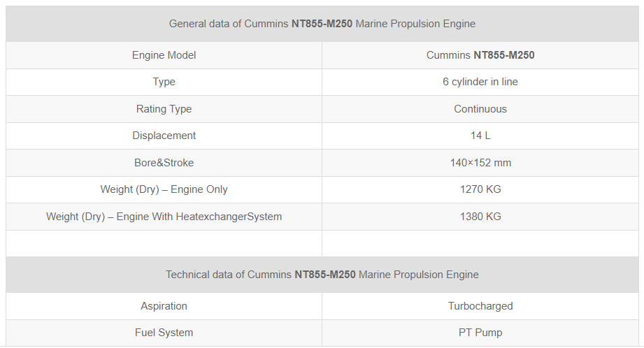Click the Engine Model label cell

tap(164, 55)
